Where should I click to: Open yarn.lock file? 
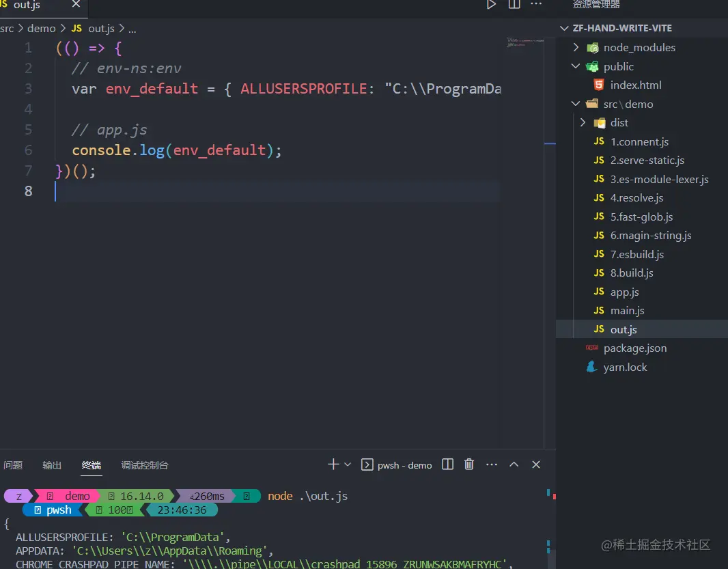coord(625,367)
